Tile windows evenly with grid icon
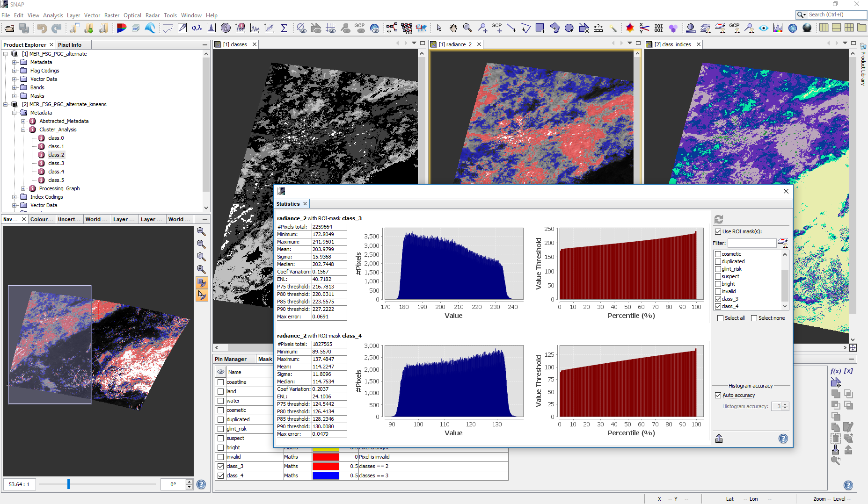The height and width of the screenshot is (504, 868). pos(849,28)
